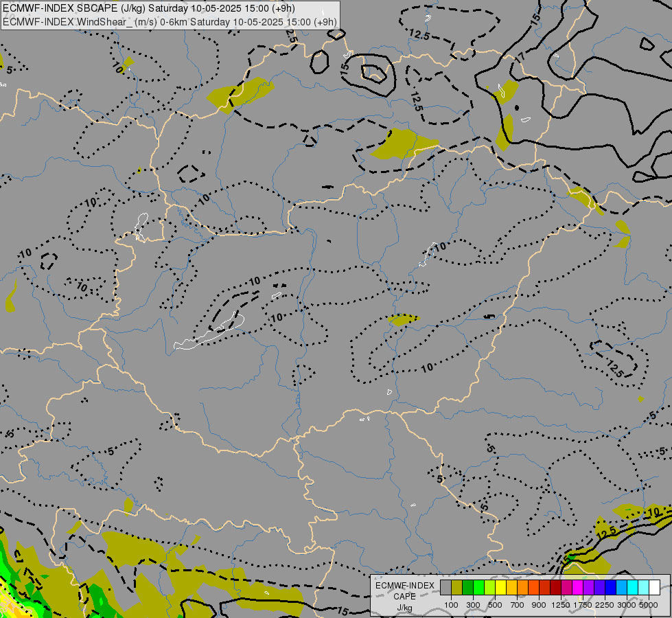The width and height of the screenshot is (672, 618).
Task: Click the white swatch at legend end
Action: (x=654, y=587)
